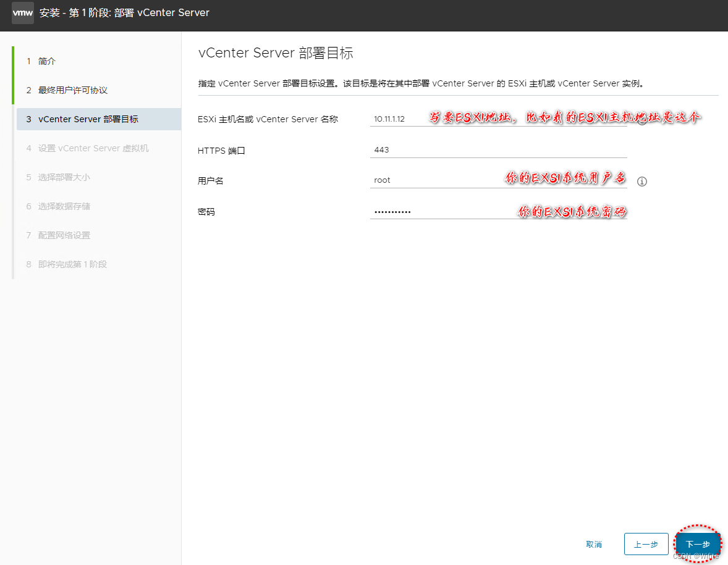The width and height of the screenshot is (728, 565).
Task: Click the description text starting with 指定 vCenter Server
Action: click(x=421, y=83)
